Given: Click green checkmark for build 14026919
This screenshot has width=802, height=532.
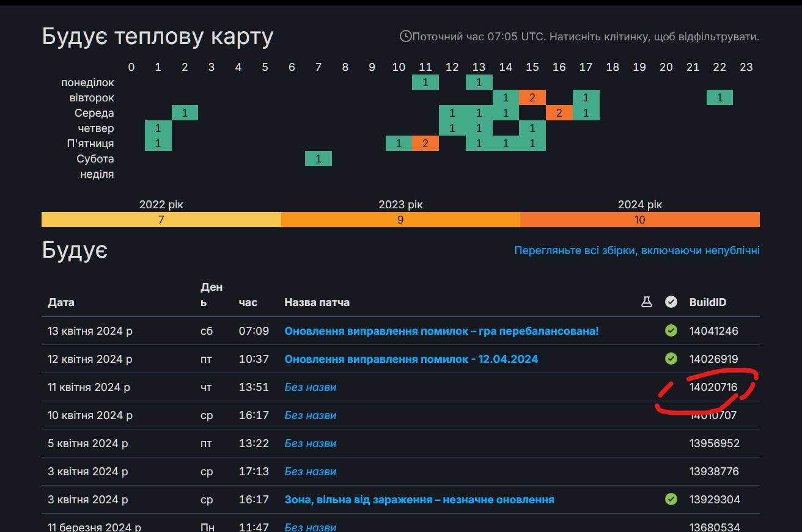Looking at the screenshot, I should pos(671,359).
